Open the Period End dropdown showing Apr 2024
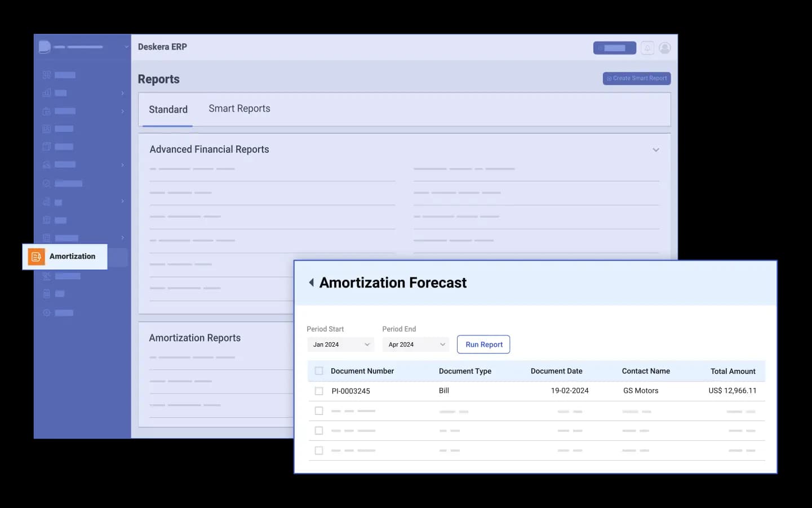The height and width of the screenshot is (508, 812). 416,344
